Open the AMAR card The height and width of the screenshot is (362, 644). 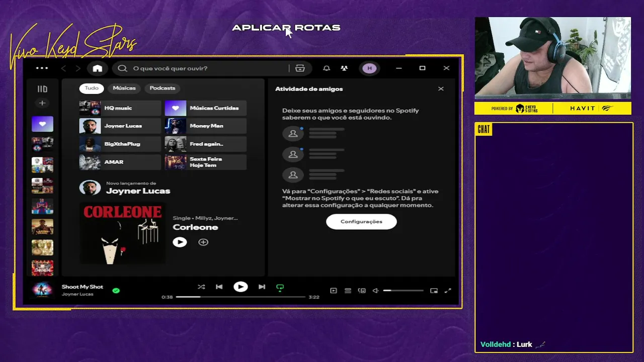click(x=120, y=162)
